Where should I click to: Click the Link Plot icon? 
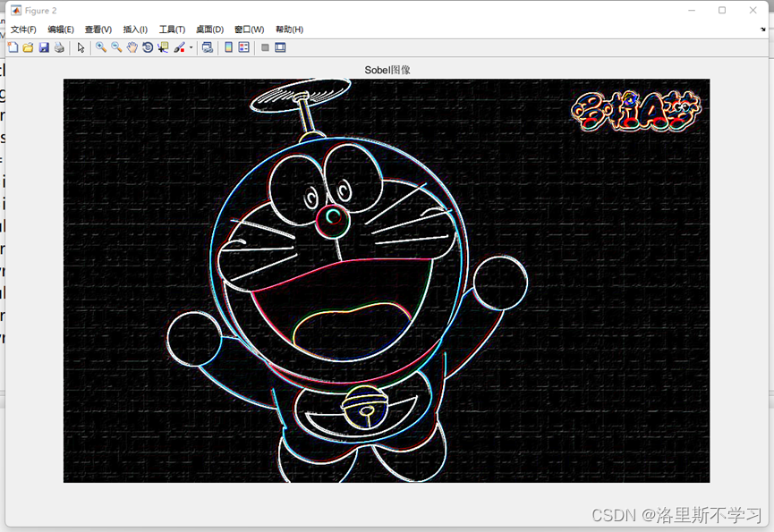(208, 47)
